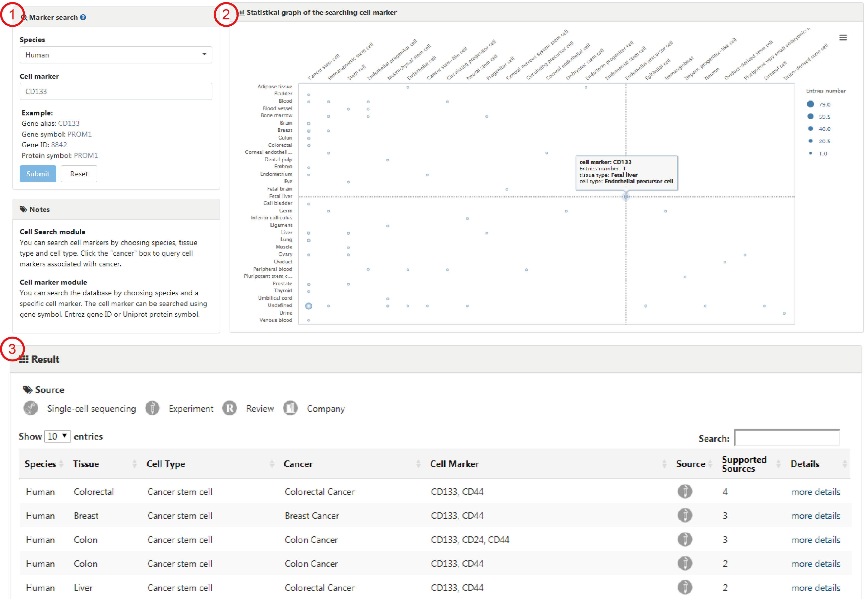Click the Experiment source icon in legend
The image size is (868, 599).
pos(152,408)
